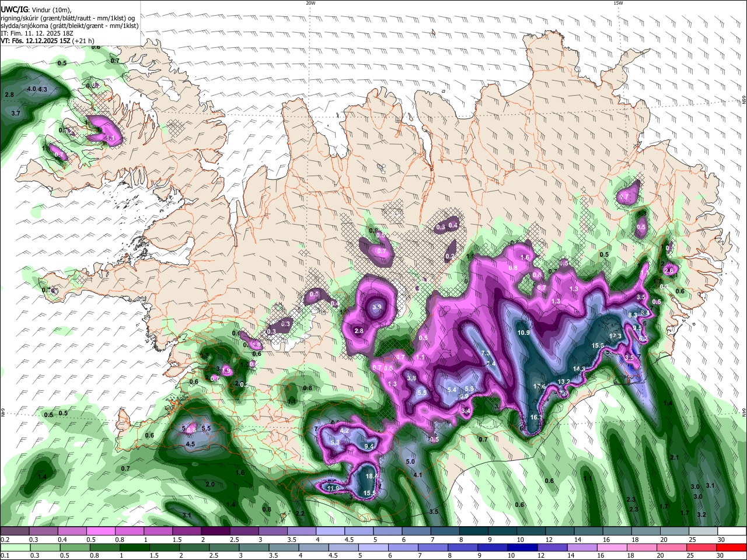The height and width of the screenshot is (560, 747).
Task: Click the bright red 30 swatch in bottom legend row
Action: click(731, 547)
